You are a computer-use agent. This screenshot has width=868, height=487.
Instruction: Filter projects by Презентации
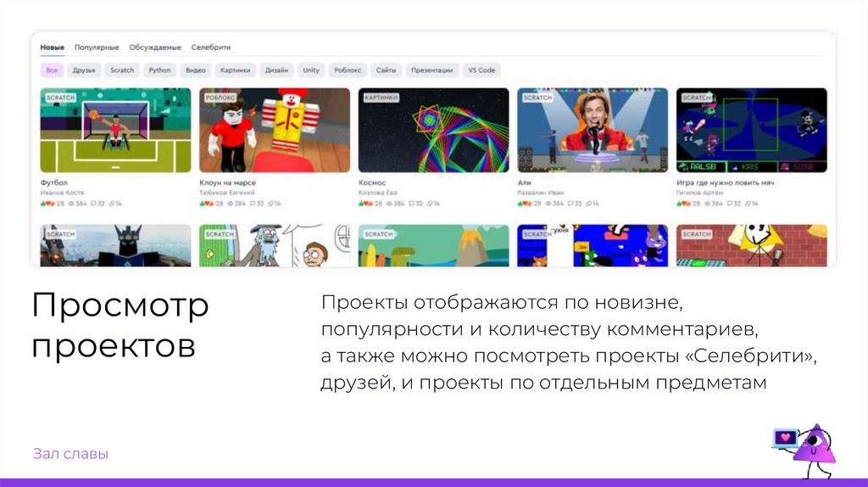(431, 70)
